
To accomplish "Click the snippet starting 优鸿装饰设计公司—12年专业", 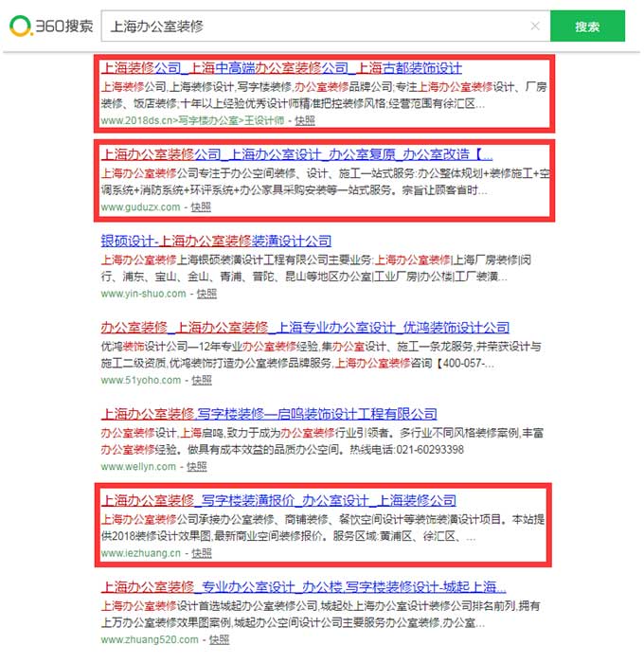I will pos(321,355).
